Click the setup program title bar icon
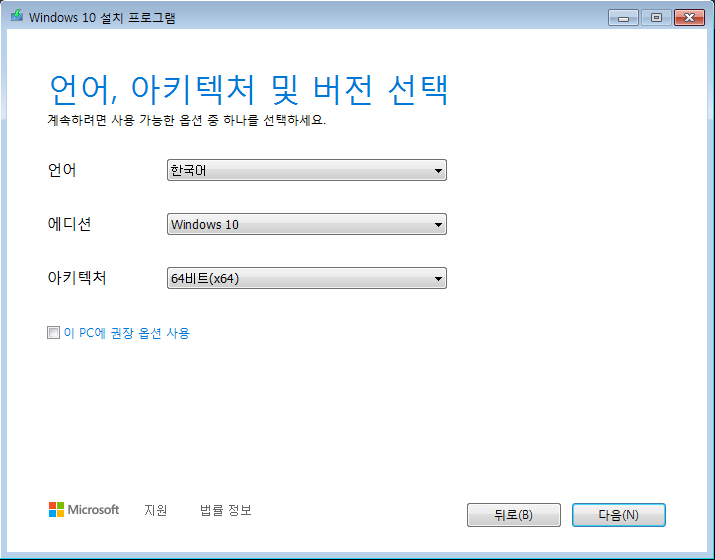 pyautogui.click(x=17, y=16)
